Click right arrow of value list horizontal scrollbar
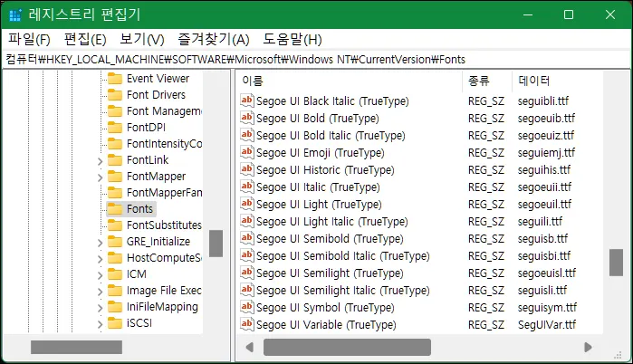The height and width of the screenshot is (364, 633). tap(588, 347)
